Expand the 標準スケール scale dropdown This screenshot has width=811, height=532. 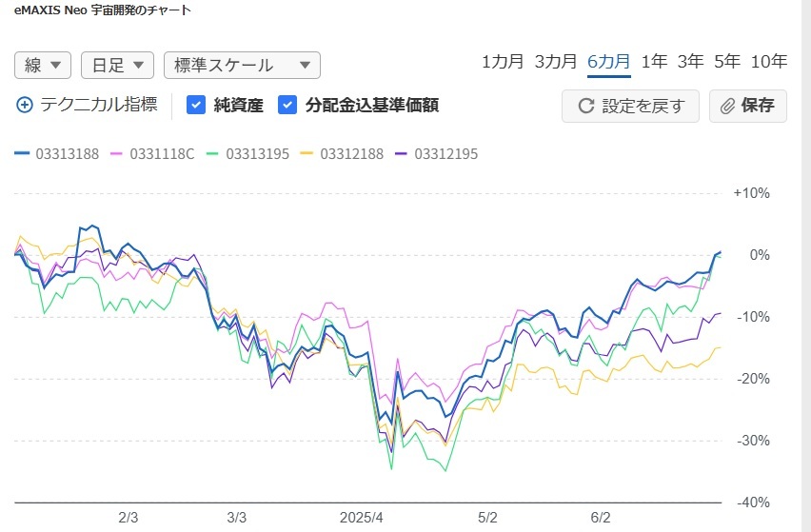coord(242,65)
